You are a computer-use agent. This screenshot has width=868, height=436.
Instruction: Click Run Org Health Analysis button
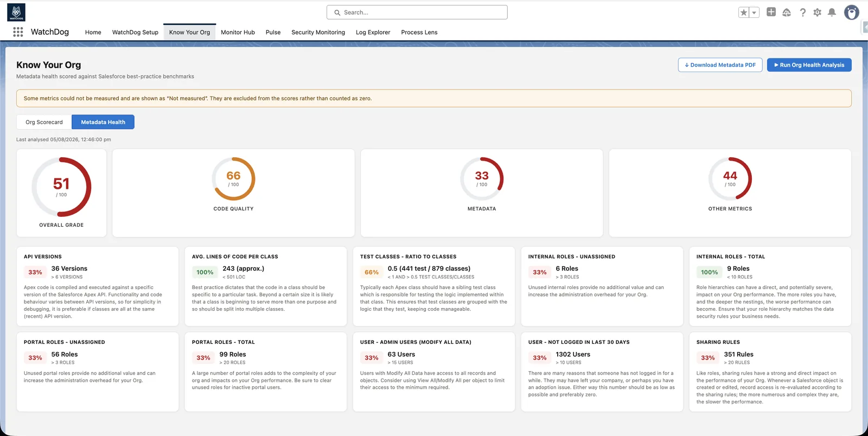[x=809, y=65]
